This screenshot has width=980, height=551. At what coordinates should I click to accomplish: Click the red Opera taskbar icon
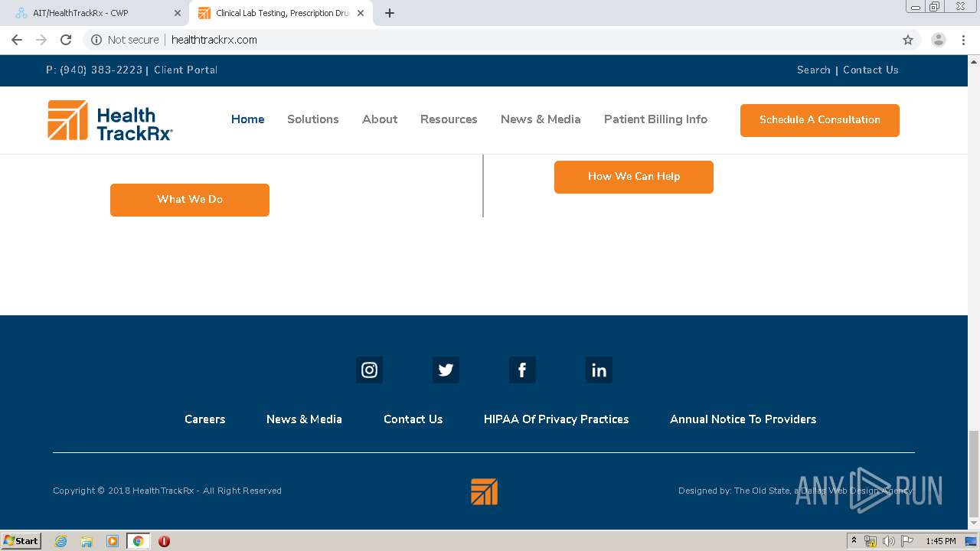[x=164, y=541]
